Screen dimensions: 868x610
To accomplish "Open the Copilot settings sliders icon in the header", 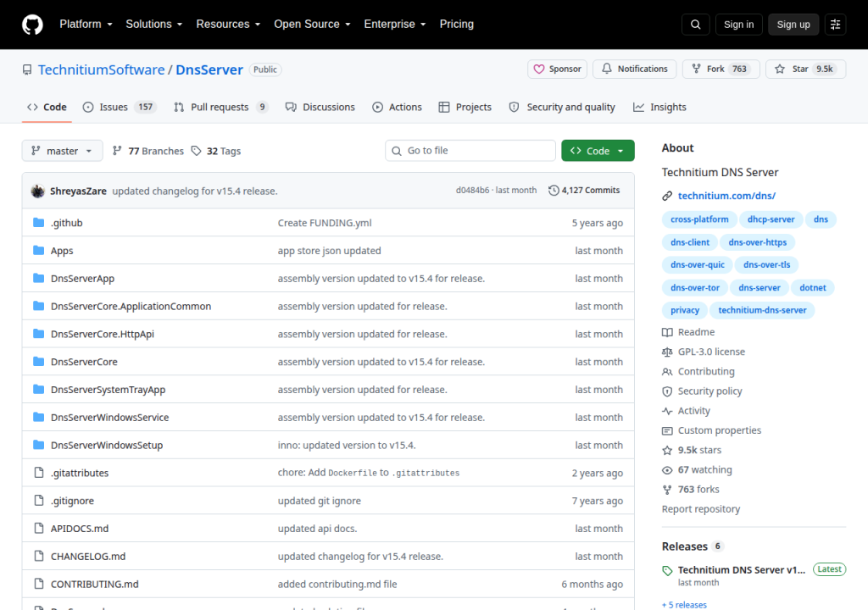I will click(835, 25).
